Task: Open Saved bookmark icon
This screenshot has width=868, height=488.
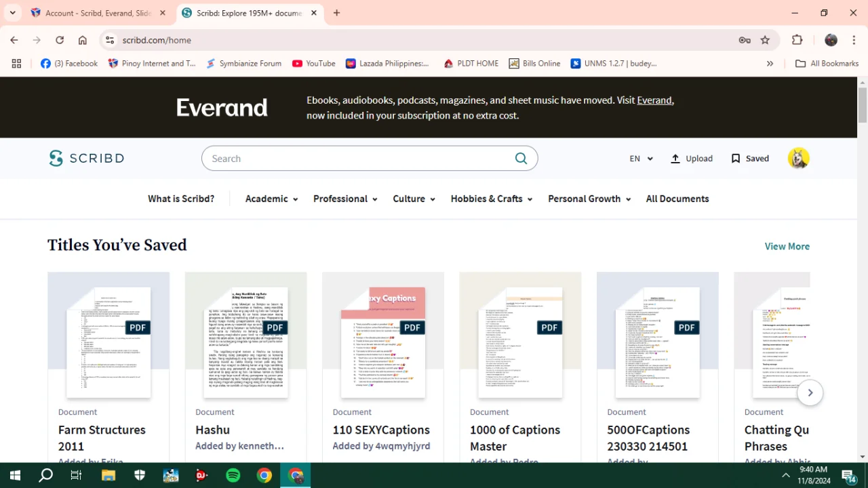Action: pyautogui.click(x=736, y=159)
